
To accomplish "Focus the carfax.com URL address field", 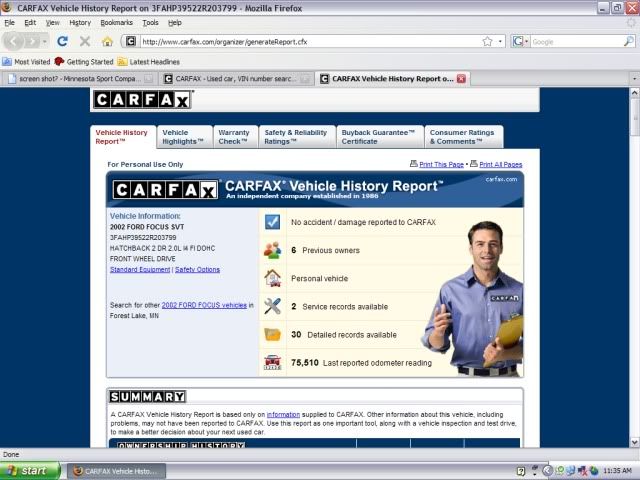I will click(x=310, y=42).
